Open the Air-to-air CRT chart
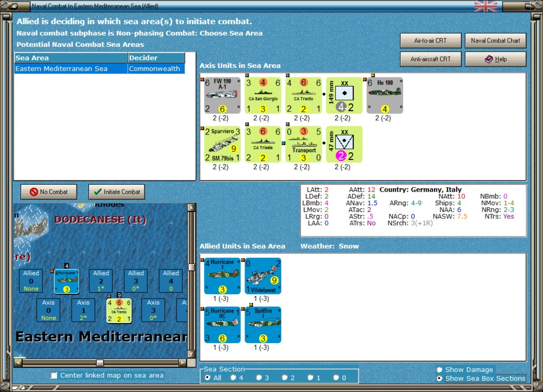Viewport: 543px width, 392px height. coord(430,40)
